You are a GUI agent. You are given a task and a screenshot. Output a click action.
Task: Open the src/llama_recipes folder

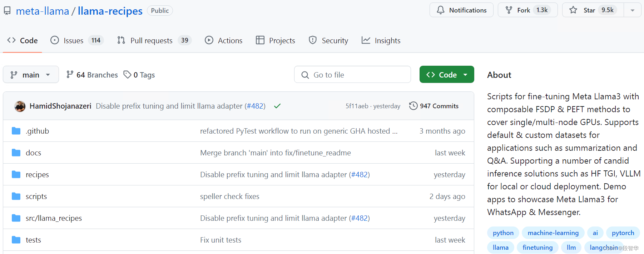tap(54, 218)
